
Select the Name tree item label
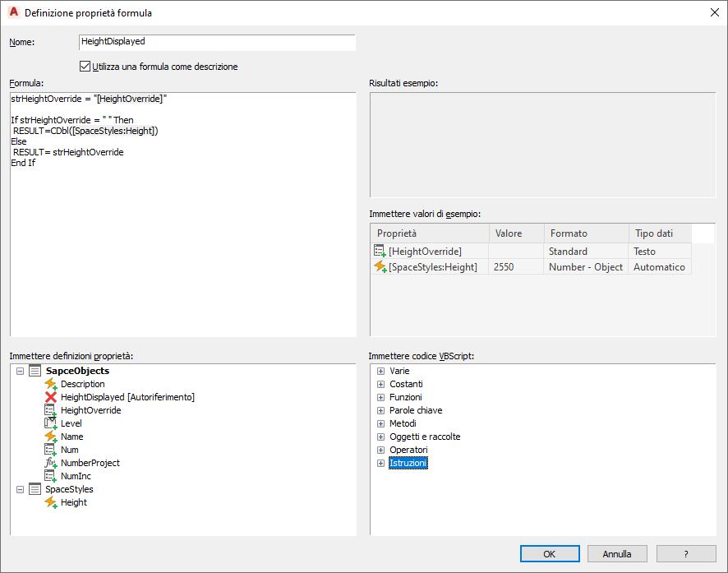click(72, 437)
